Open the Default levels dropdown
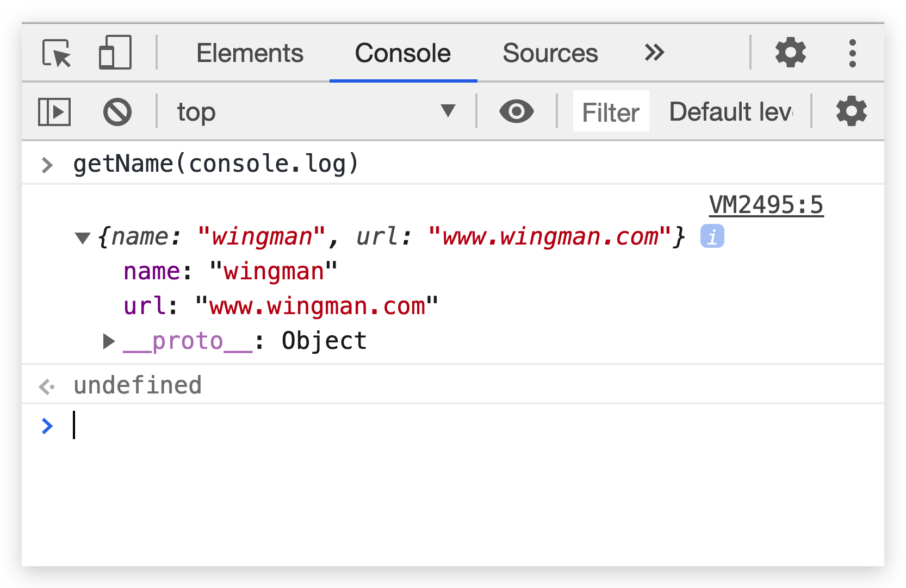The width and height of the screenshot is (906, 588). click(x=730, y=112)
